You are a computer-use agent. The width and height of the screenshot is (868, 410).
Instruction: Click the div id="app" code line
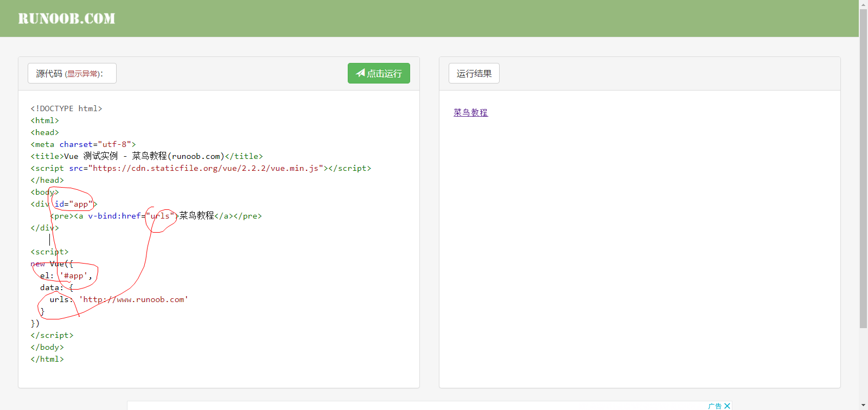pos(64,204)
